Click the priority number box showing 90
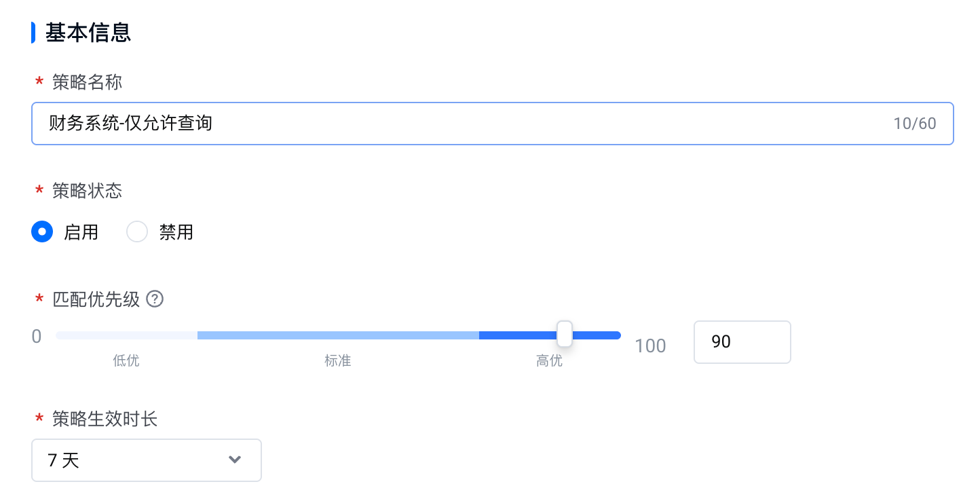The height and width of the screenshot is (501, 980). point(742,341)
